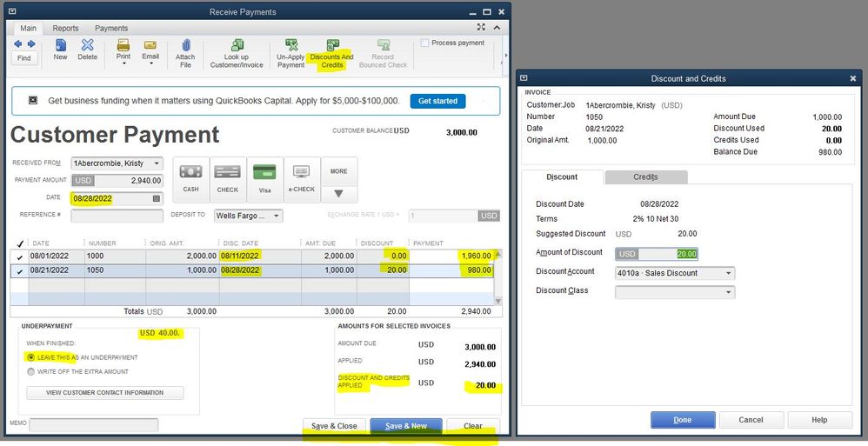Close the Discount and Credits dialog
Viewport: 868px width, 446px height.
pyautogui.click(x=853, y=78)
